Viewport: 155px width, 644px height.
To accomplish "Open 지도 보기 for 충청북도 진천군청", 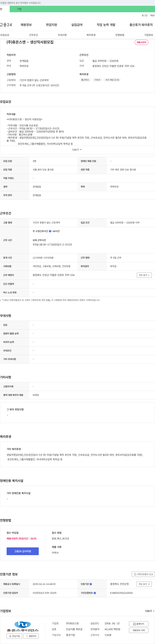I will [144, 584].
